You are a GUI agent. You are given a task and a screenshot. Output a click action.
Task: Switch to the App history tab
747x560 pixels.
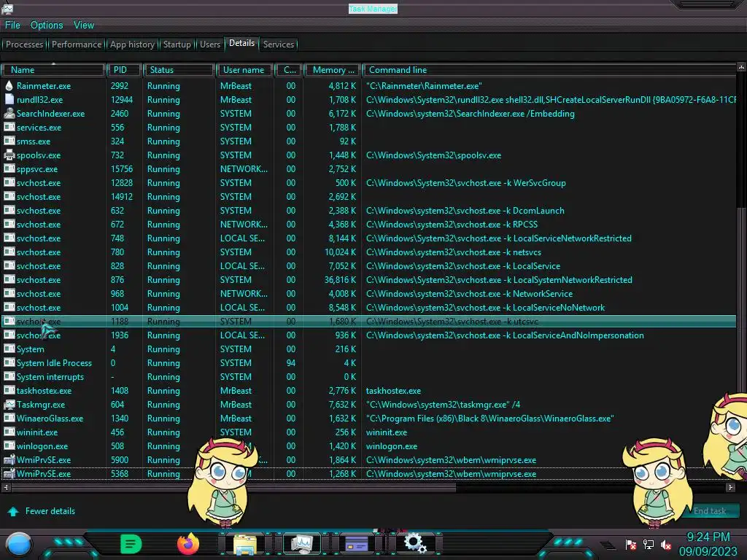pyautogui.click(x=132, y=44)
